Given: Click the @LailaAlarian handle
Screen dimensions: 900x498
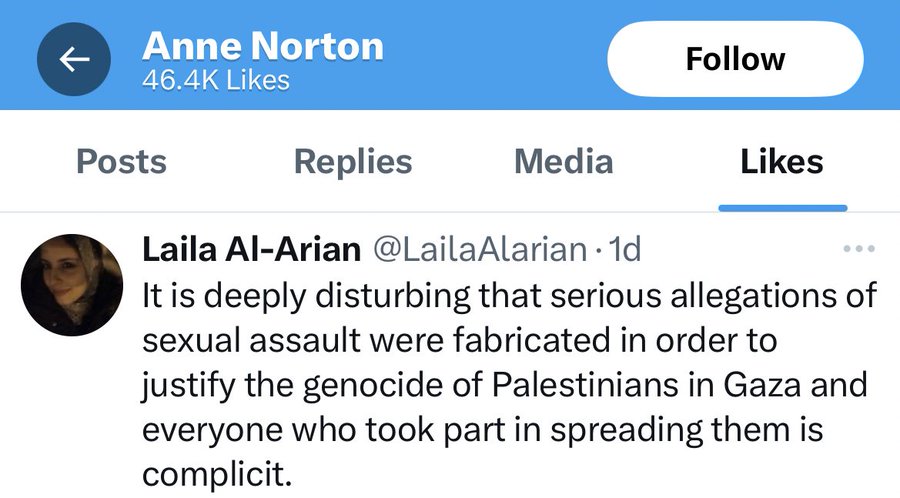Looking at the screenshot, I should coord(478,249).
